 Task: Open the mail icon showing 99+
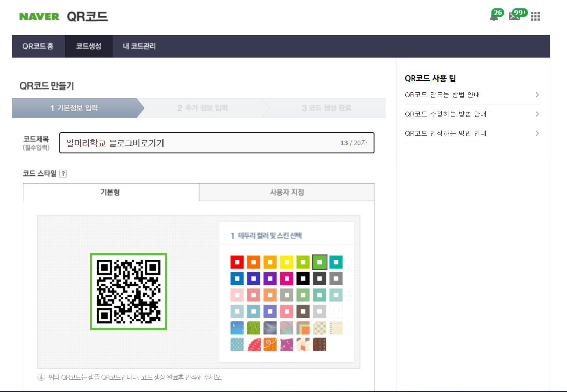click(514, 16)
